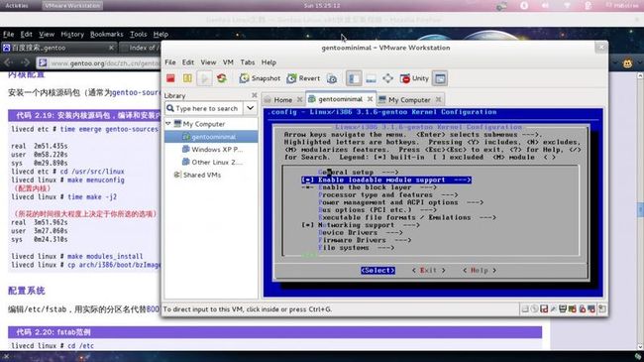Open VMware View menu
The image size is (644, 362).
[x=208, y=62]
